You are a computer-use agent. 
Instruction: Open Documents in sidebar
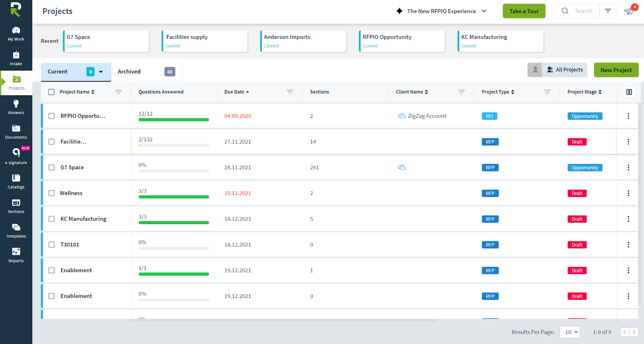(16, 132)
